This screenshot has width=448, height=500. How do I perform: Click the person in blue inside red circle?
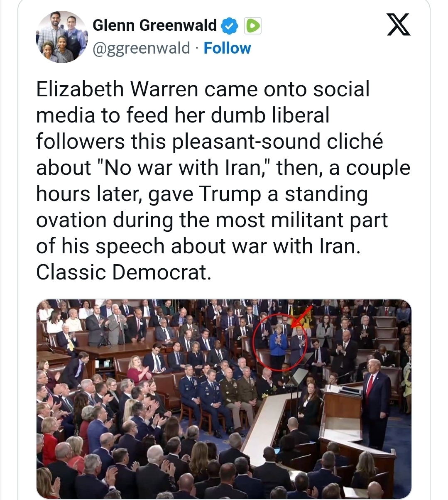[x=277, y=346]
